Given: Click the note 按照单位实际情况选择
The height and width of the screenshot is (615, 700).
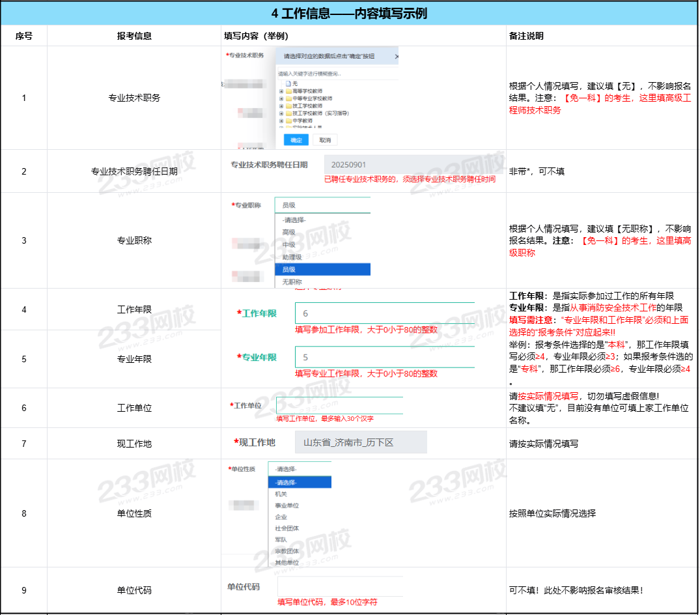Looking at the screenshot, I should (x=552, y=513).
